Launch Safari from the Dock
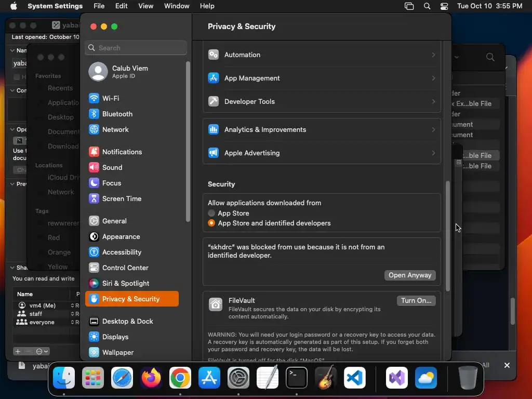 click(122, 378)
